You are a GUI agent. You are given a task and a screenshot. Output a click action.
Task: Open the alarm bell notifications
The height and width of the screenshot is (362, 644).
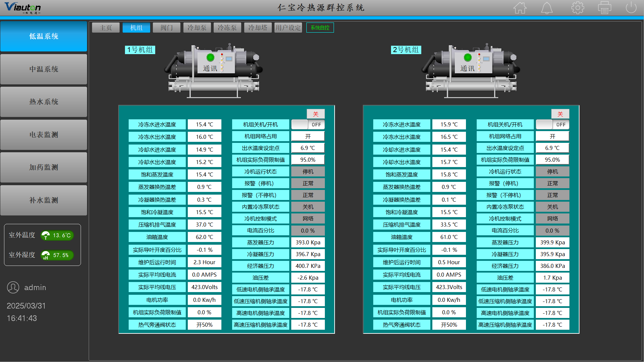tap(547, 8)
